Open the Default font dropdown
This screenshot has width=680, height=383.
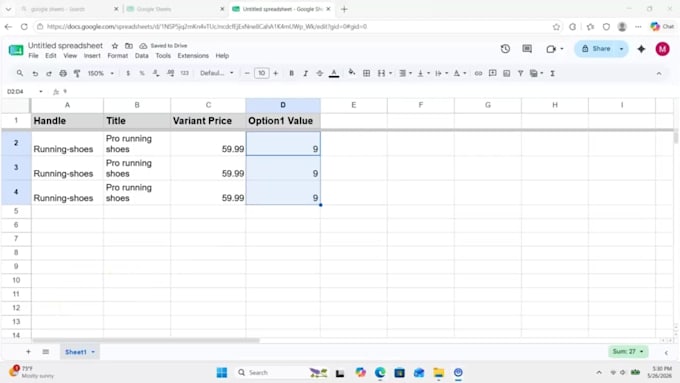click(217, 73)
